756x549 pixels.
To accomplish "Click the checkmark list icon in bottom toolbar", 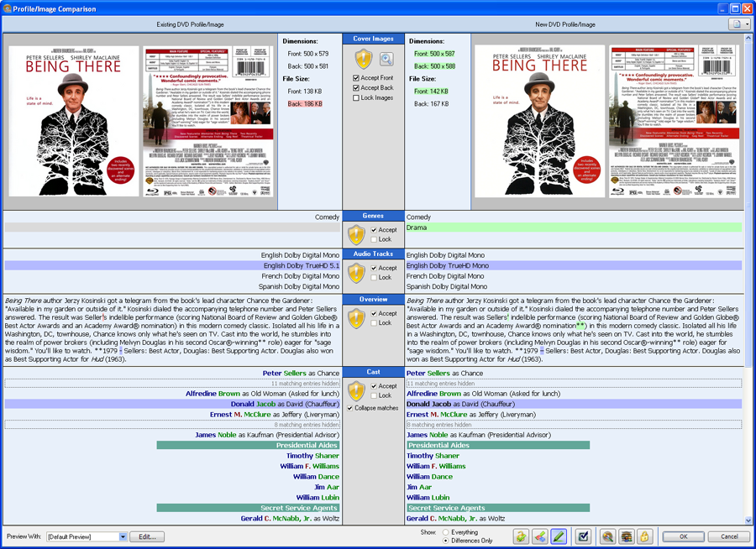I will (585, 536).
